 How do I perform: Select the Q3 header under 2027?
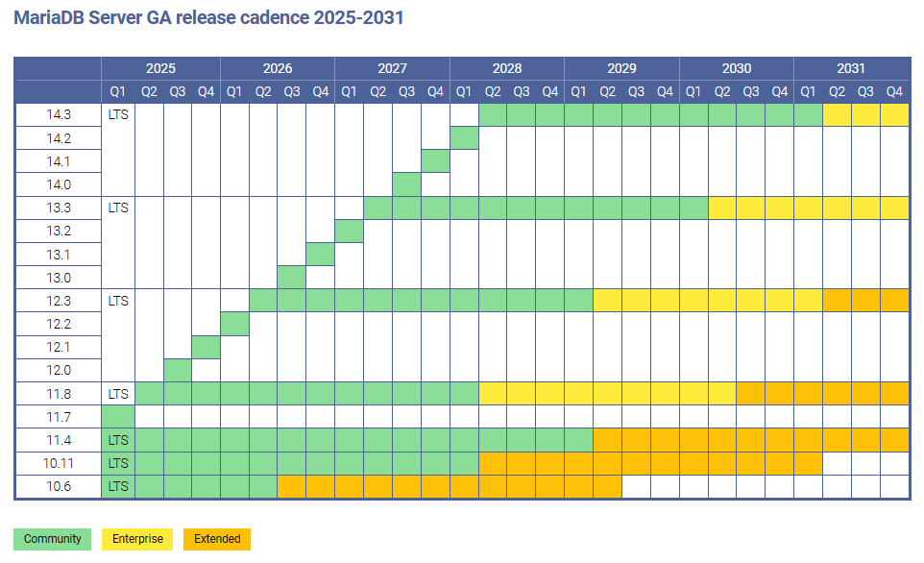click(x=406, y=91)
